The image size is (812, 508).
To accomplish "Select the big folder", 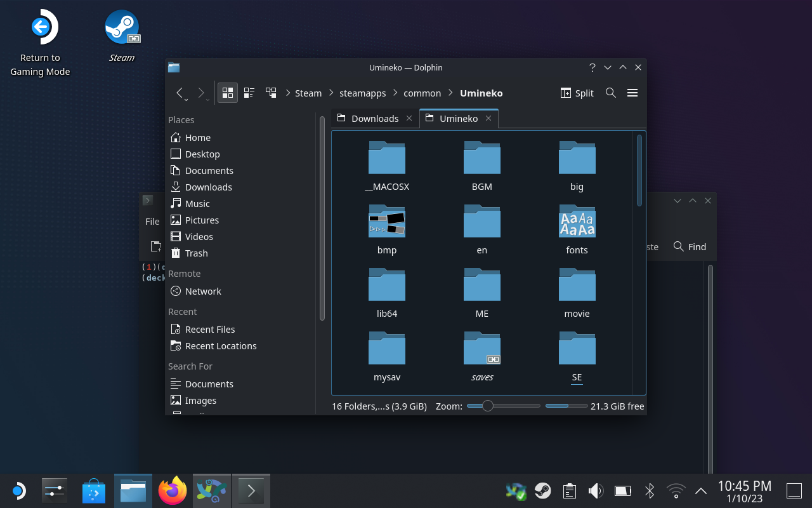I will 577,166.
